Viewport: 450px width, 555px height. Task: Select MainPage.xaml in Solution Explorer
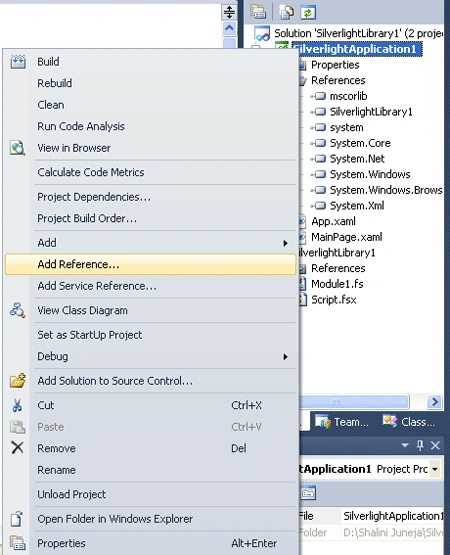346,237
